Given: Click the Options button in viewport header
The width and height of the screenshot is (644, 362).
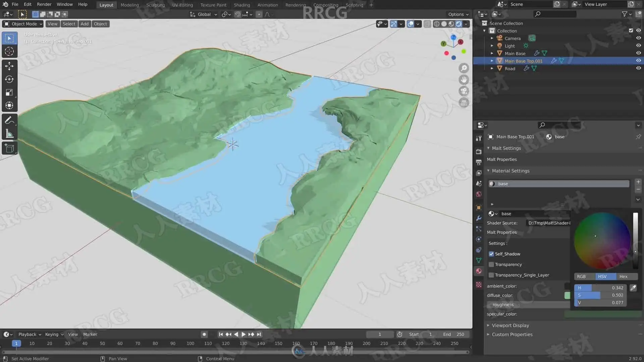Looking at the screenshot, I should click(x=458, y=14).
